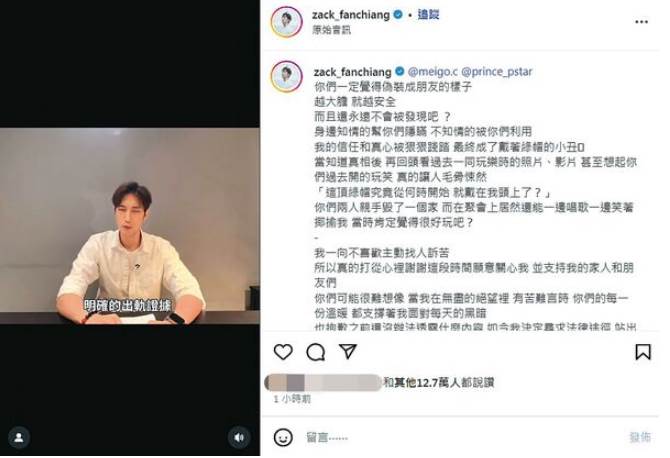The width and height of the screenshot is (670, 458).
Task: Open comments via the speech bubble icon
Action: [x=316, y=352]
